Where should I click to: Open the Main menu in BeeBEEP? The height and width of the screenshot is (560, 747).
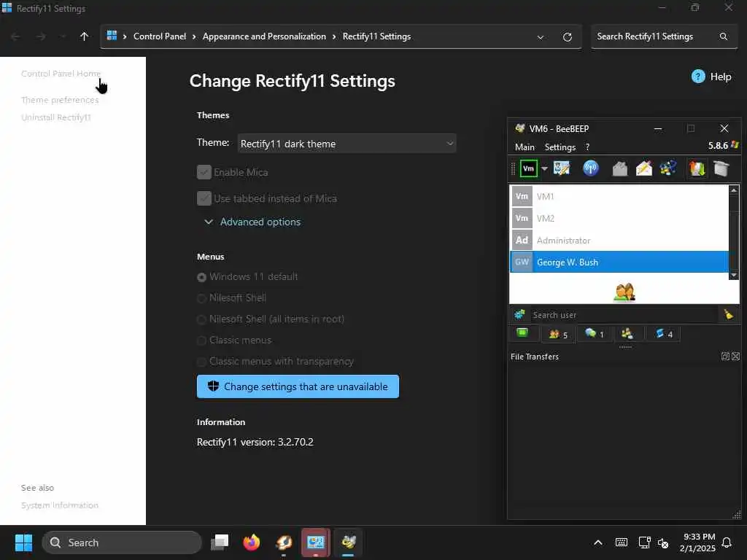click(525, 147)
